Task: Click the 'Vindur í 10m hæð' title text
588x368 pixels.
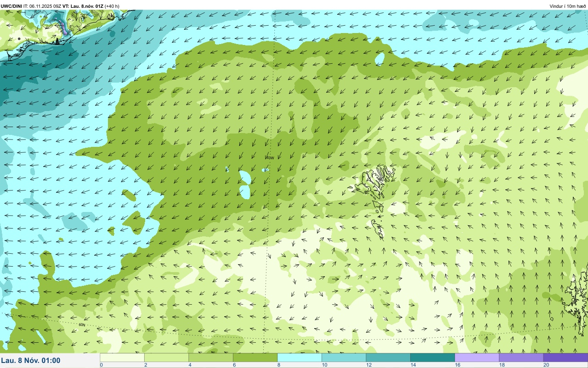Action: pyautogui.click(x=568, y=6)
